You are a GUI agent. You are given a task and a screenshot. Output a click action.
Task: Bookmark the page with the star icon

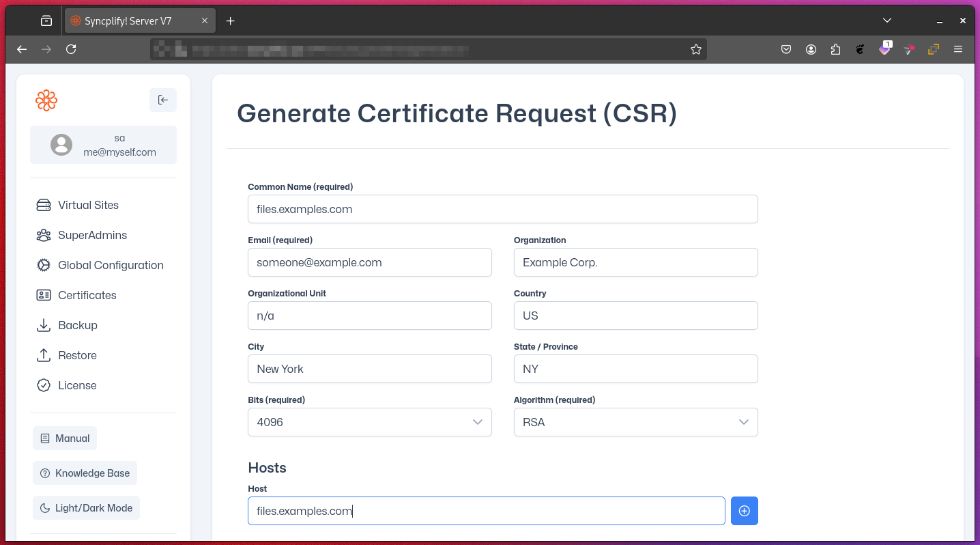tap(695, 49)
